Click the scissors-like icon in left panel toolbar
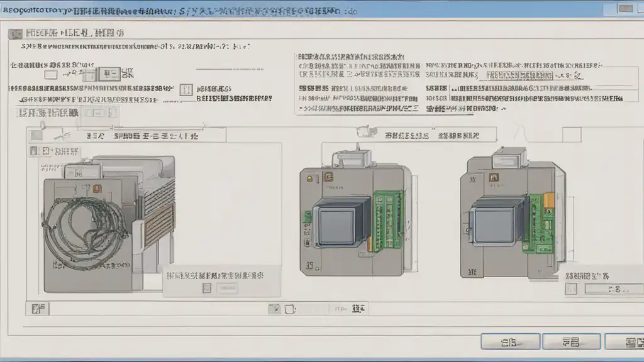 click(x=62, y=134)
